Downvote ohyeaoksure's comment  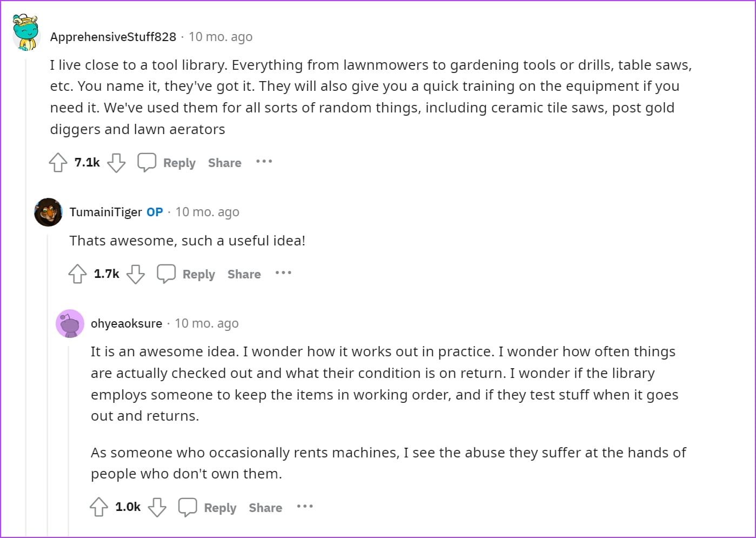pos(157,507)
